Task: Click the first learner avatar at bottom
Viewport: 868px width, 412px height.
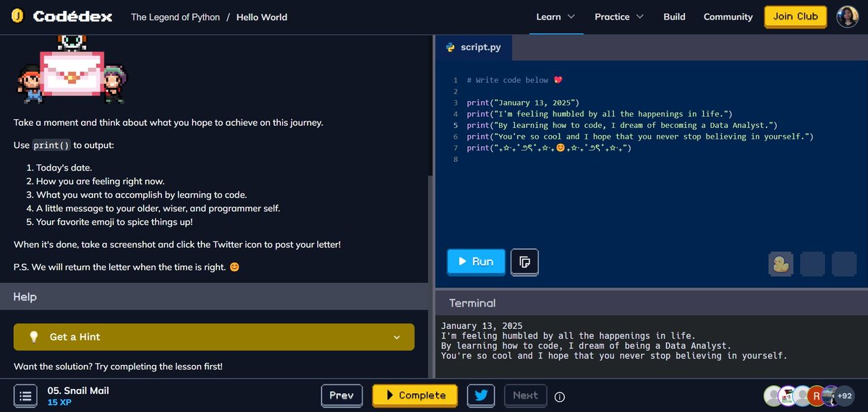Action: click(x=773, y=395)
